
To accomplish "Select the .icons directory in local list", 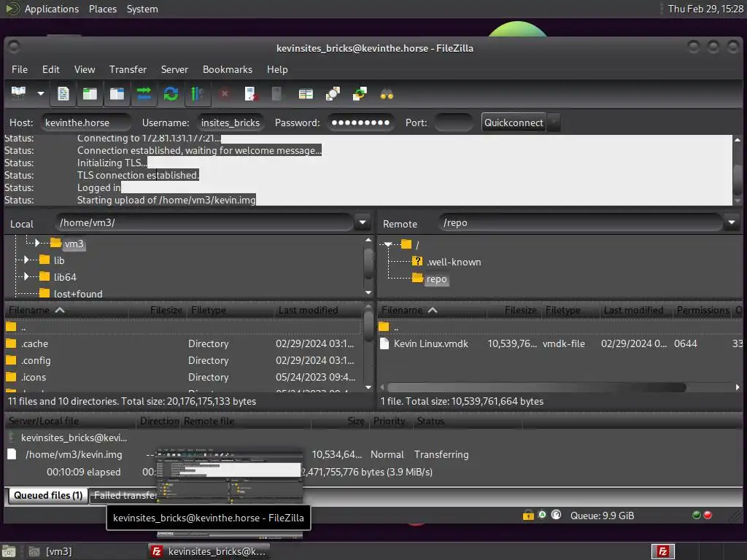I will coord(183,377).
